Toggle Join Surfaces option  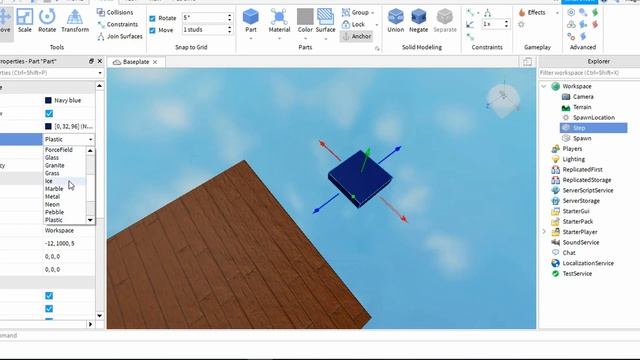(120, 36)
